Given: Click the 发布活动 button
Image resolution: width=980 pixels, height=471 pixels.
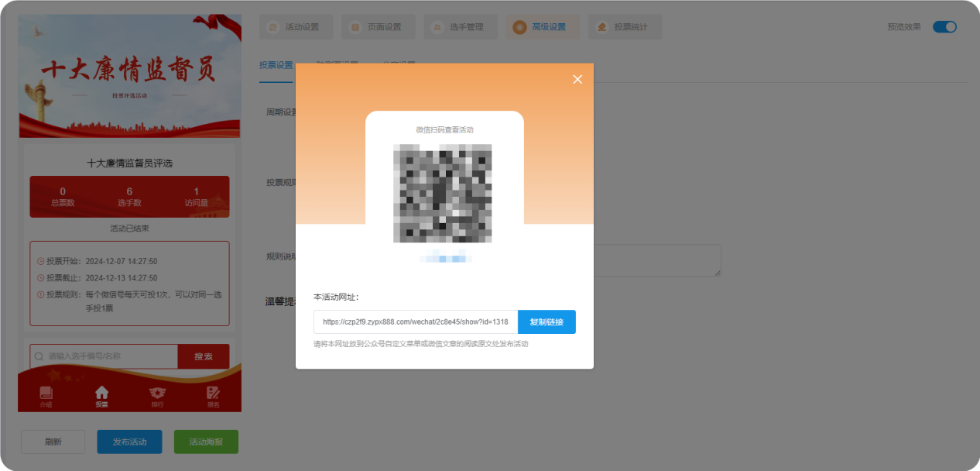Looking at the screenshot, I should click(129, 442).
